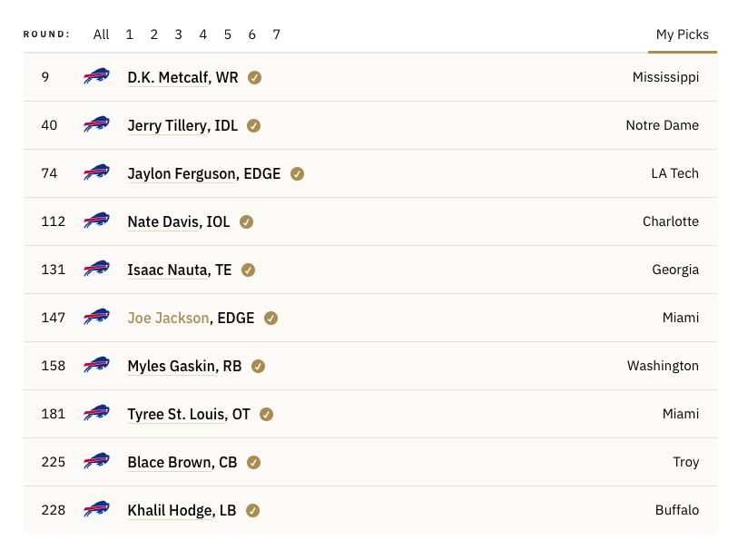Click gold checkmark next to Myles Gaskin
The height and width of the screenshot is (560, 738).
click(x=258, y=366)
